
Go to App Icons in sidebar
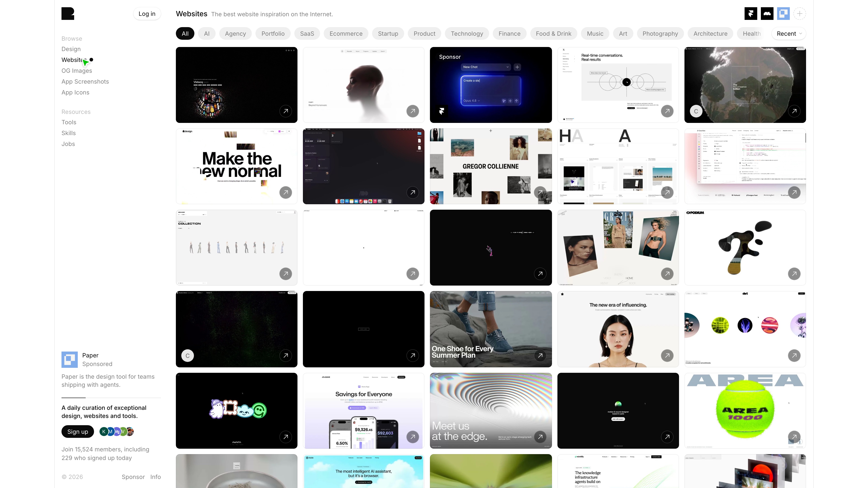[x=75, y=92]
